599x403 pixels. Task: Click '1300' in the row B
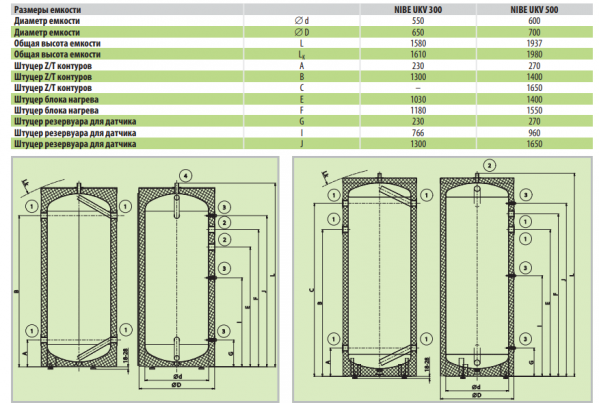point(418,77)
